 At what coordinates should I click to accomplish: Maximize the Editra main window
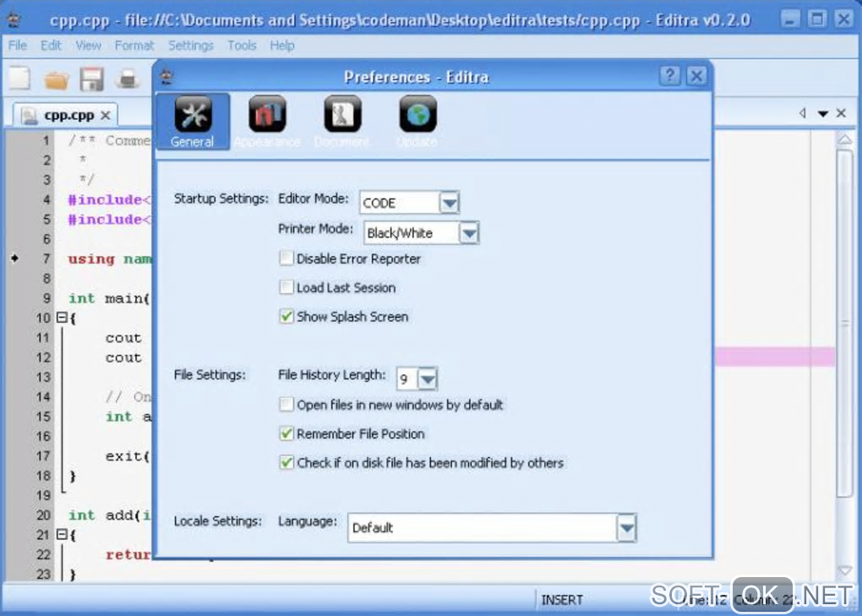[x=817, y=19]
